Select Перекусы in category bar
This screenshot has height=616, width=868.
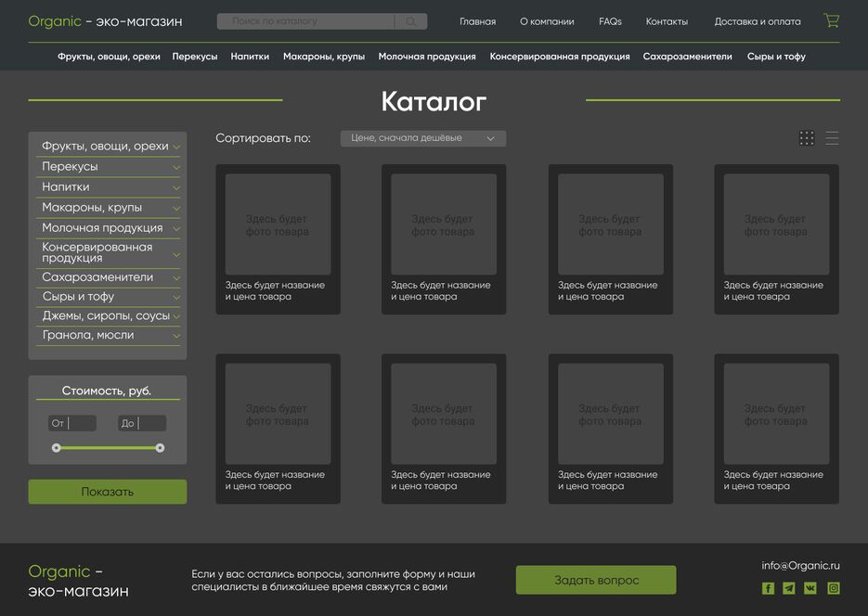pyautogui.click(x=195, y=57)
